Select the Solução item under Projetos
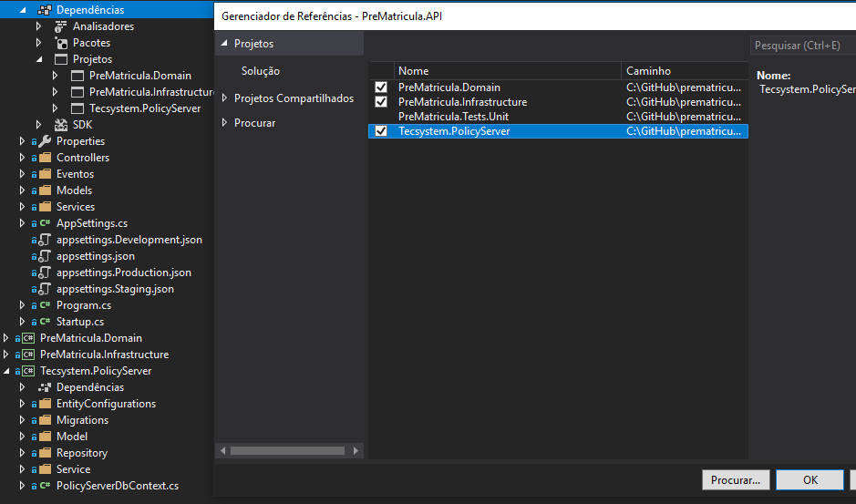This screenshot has height=504, width=856. (x=260, y=71)
